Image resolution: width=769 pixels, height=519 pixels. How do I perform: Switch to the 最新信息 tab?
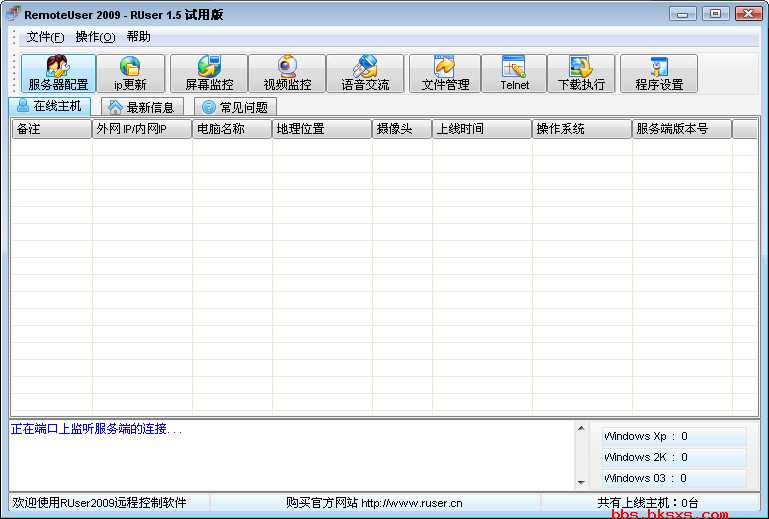[x=142, y=107]
